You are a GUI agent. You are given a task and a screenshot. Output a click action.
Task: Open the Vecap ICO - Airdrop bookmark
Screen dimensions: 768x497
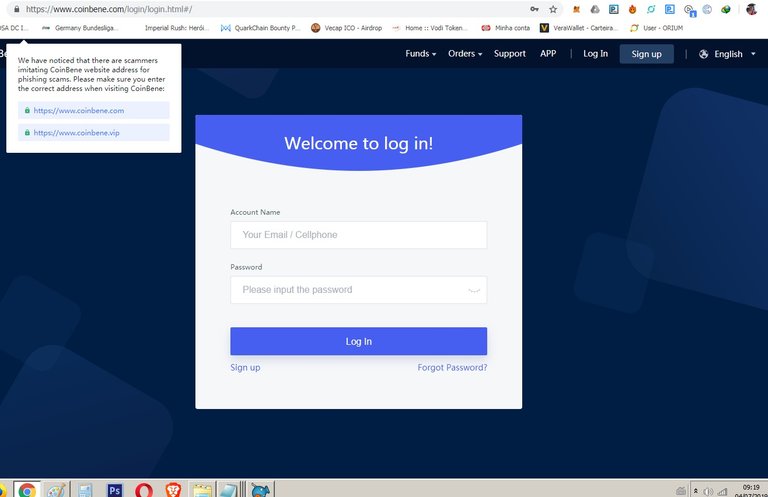(x=347, y=28)
